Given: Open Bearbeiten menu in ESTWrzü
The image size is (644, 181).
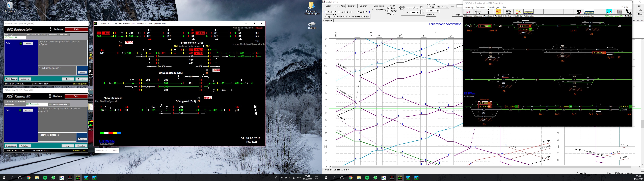Looking at the screenshot, I should pyautogui.click(x=480, y=7).
